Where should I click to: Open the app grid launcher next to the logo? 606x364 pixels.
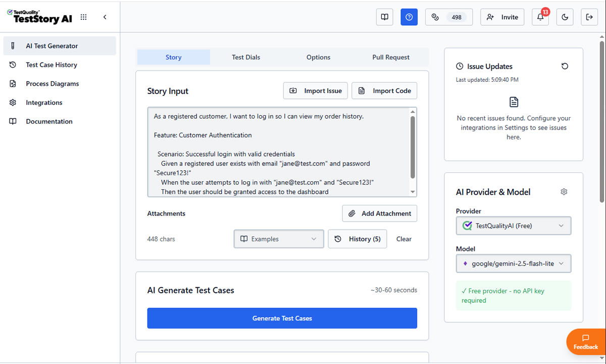[x=83, y=17]
